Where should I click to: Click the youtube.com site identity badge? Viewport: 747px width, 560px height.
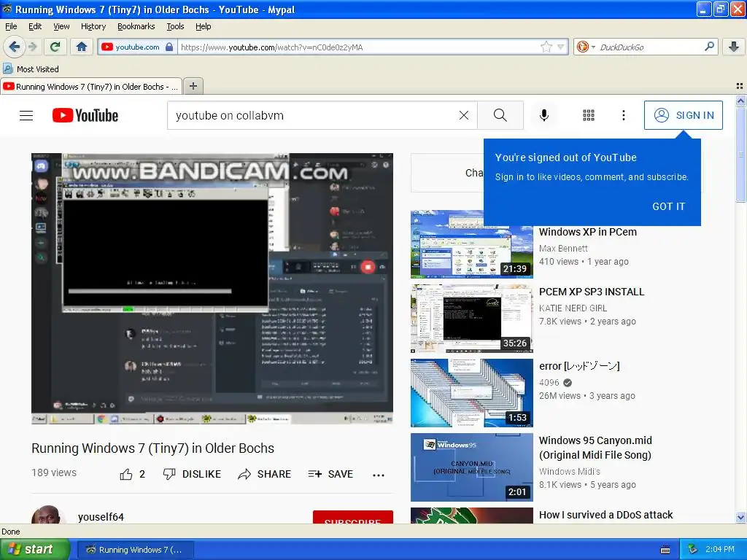(137, 47)
